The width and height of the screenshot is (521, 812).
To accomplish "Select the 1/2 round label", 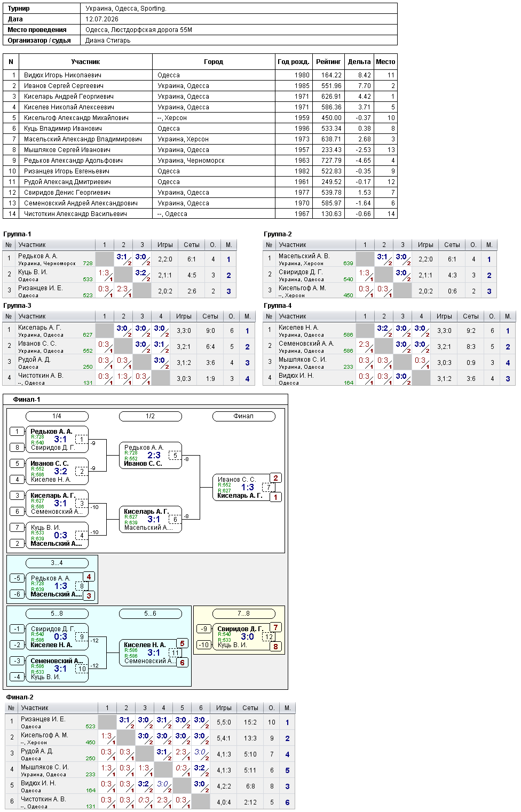I will pyautogui.click(x=150, y=416).
